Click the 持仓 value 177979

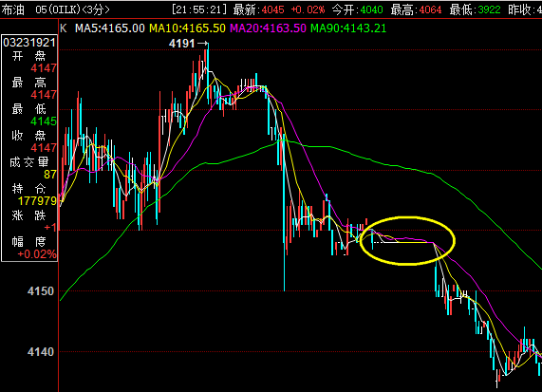pyautogui.click(x=37, y=201)
